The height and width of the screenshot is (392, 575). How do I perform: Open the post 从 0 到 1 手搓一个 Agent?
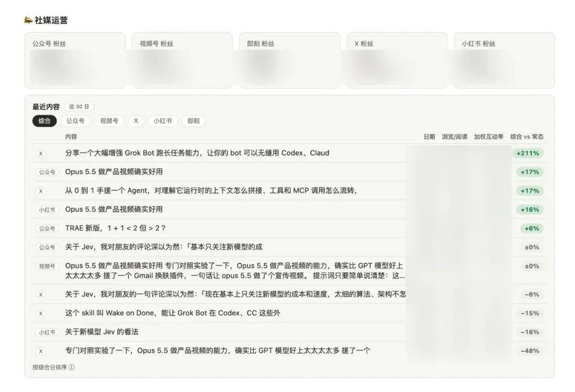pyautogui.click(x=211, y=190)
